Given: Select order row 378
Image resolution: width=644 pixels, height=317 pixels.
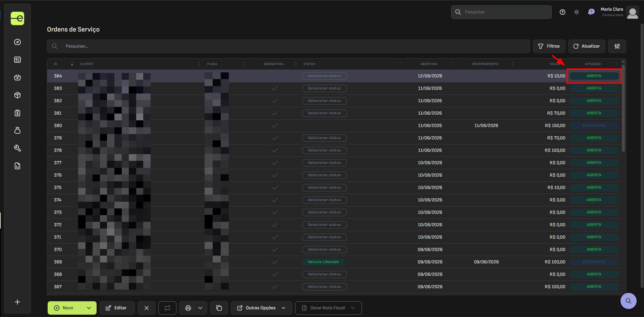Looking at the screenshot, I should point(334,150).
